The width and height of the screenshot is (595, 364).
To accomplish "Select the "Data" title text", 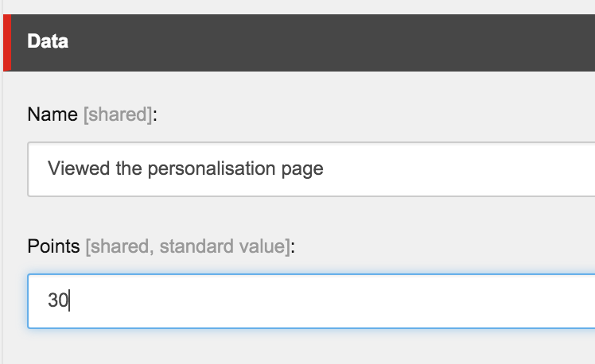I will click(48, 42).
